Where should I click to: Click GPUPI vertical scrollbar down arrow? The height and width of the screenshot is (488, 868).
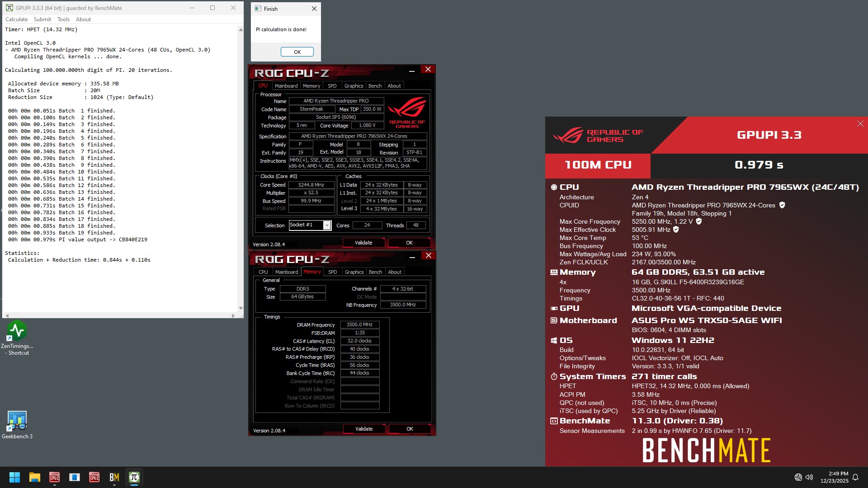[x=241, y=308]
